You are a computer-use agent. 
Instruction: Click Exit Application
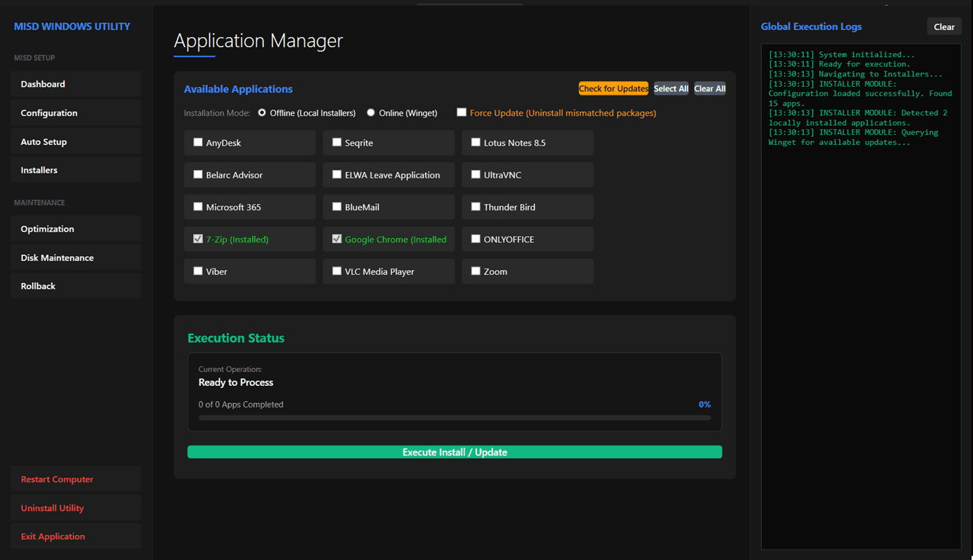pyautogui.click(x=76, y=536)
